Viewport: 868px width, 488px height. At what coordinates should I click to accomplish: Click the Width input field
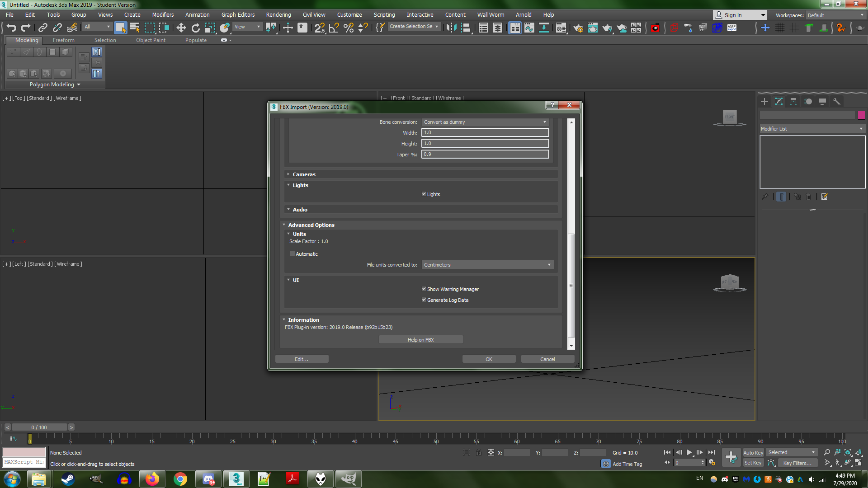[485, 132]
